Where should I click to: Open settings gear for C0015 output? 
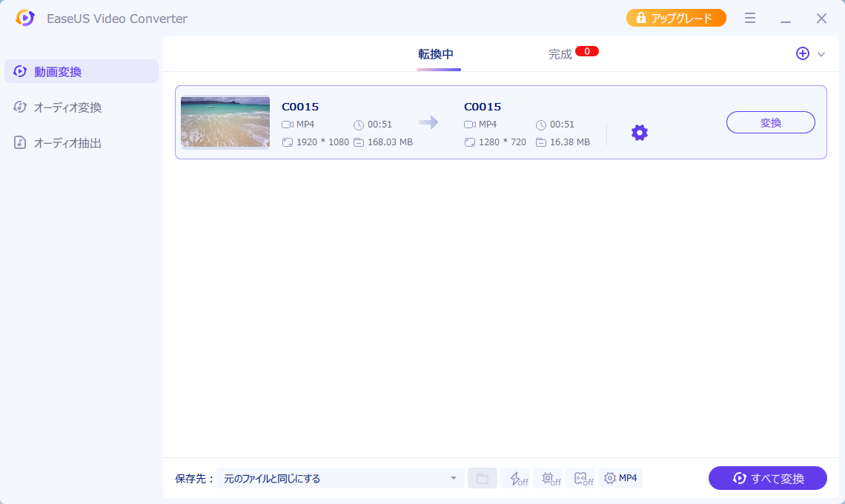pos(639,133)
